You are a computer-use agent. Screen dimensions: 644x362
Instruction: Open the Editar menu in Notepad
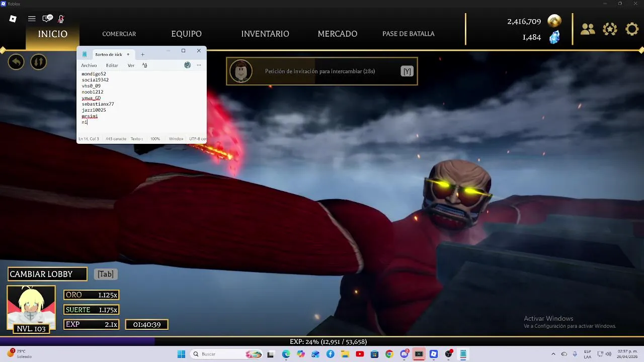click(x=112, y=65)
